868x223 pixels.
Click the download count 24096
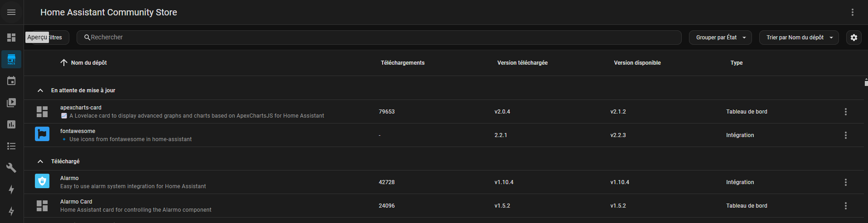tap(387, 206)
